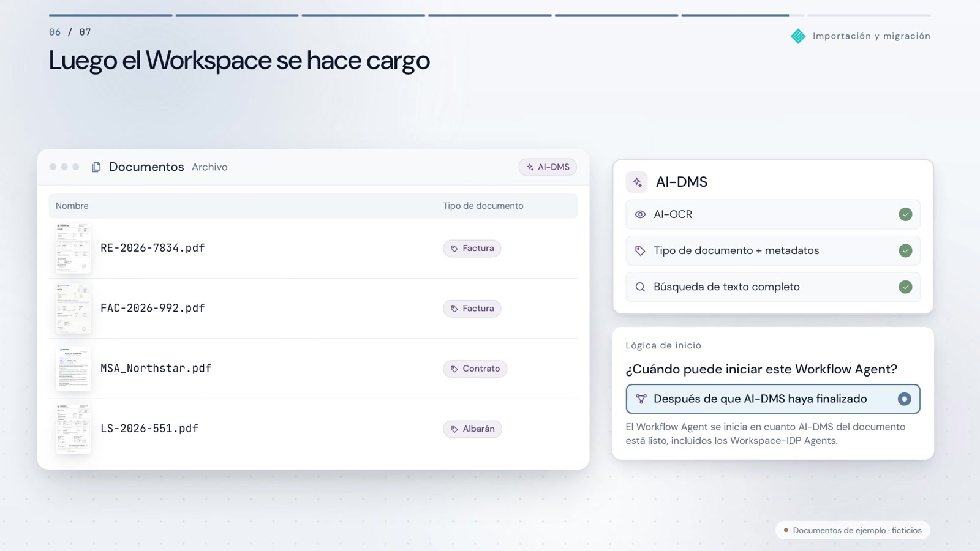This screenshot has width=980, height=551.
Task: Click the ¿Cuándo puede iniciar este Workflow Agent? question
Action: [761, 369]
